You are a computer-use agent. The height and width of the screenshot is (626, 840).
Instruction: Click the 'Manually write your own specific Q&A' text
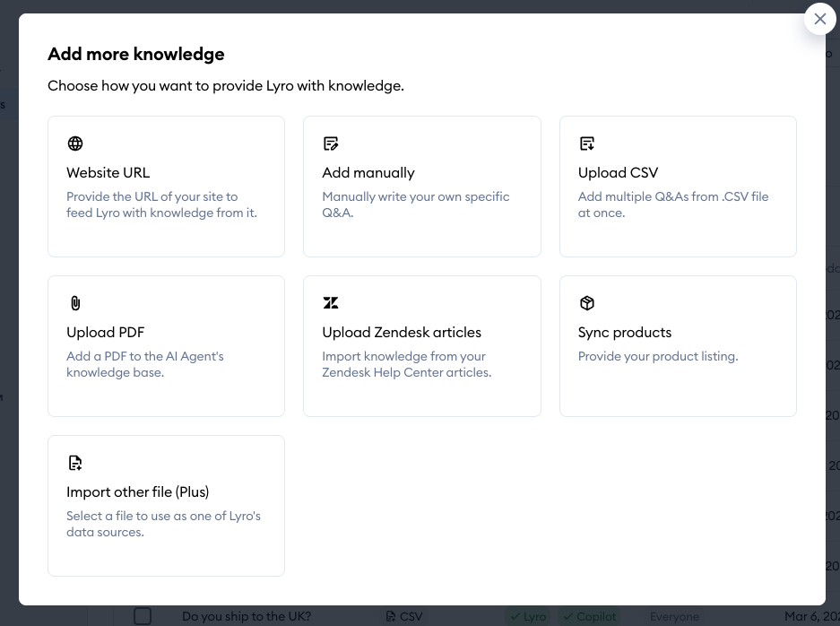415,204
